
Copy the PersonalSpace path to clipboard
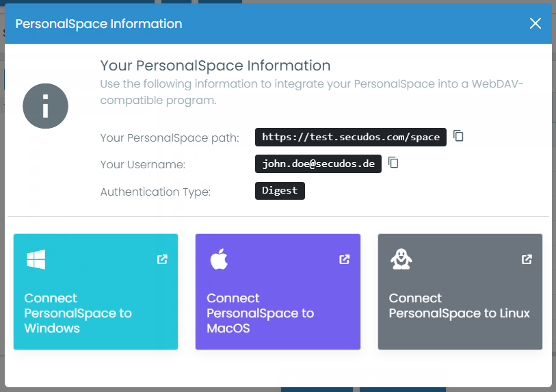[458, 135]
